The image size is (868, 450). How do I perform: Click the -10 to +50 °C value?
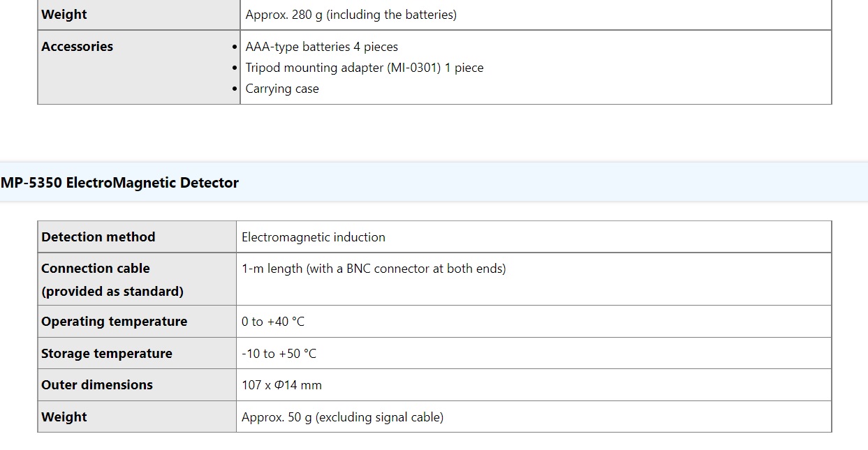coord(279,354)
